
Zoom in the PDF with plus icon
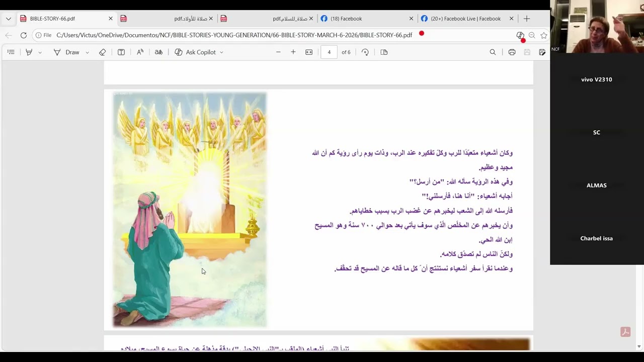coord(293,52)
